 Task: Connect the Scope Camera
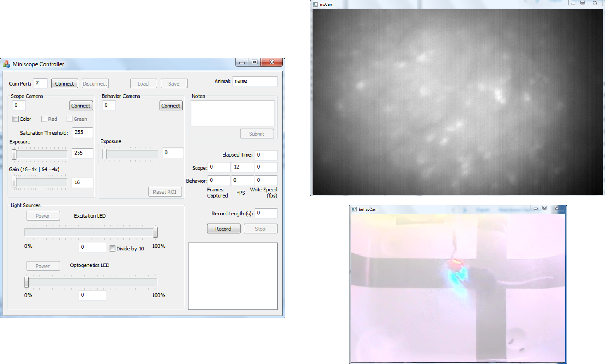pyautogui.click(x=80, y=106)
